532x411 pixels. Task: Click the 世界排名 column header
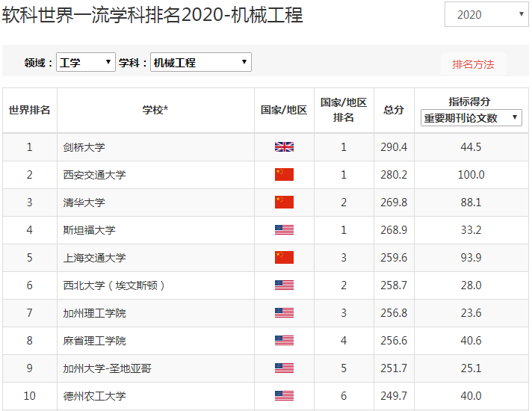[x=30, y=110]
